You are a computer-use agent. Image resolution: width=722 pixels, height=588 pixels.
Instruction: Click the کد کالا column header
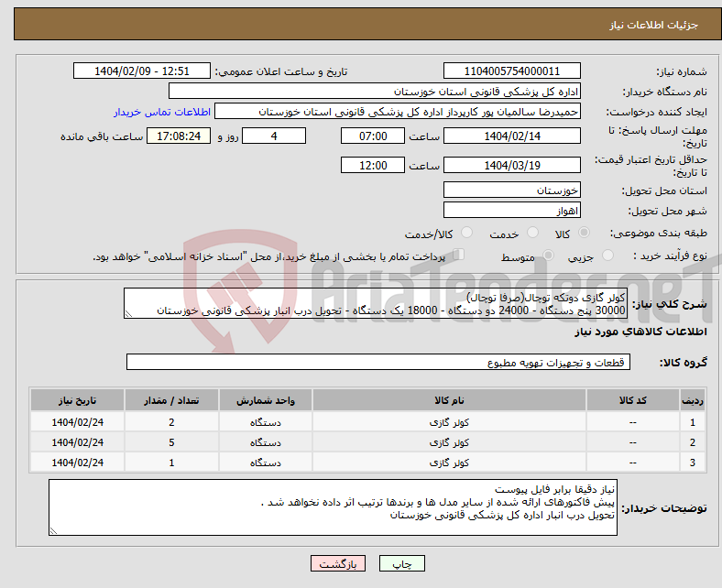[x=633, y=400]
